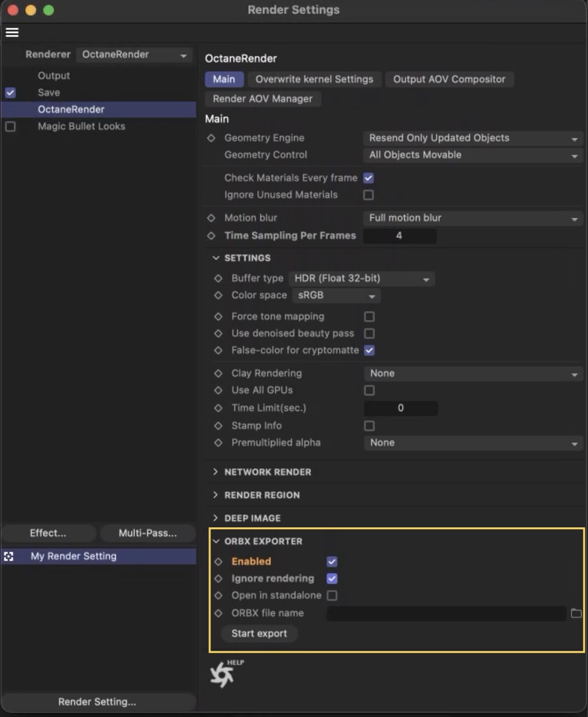Open the Renderer dropdown

coord(134,55)
